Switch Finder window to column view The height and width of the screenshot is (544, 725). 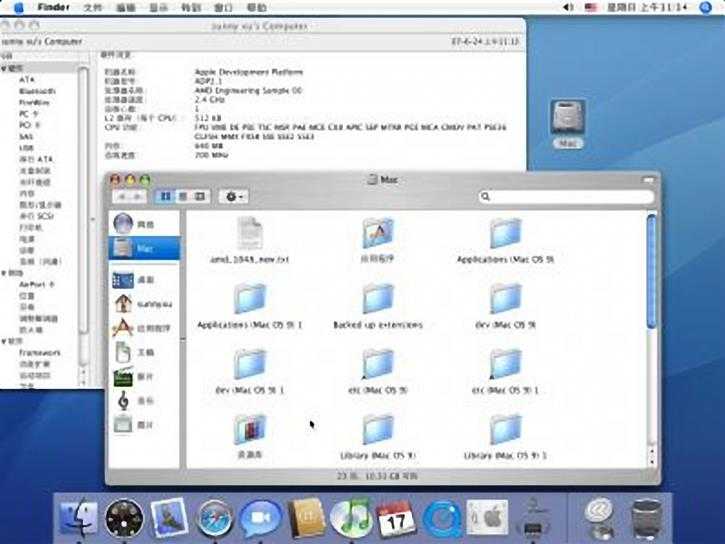[x=201, y=196]
